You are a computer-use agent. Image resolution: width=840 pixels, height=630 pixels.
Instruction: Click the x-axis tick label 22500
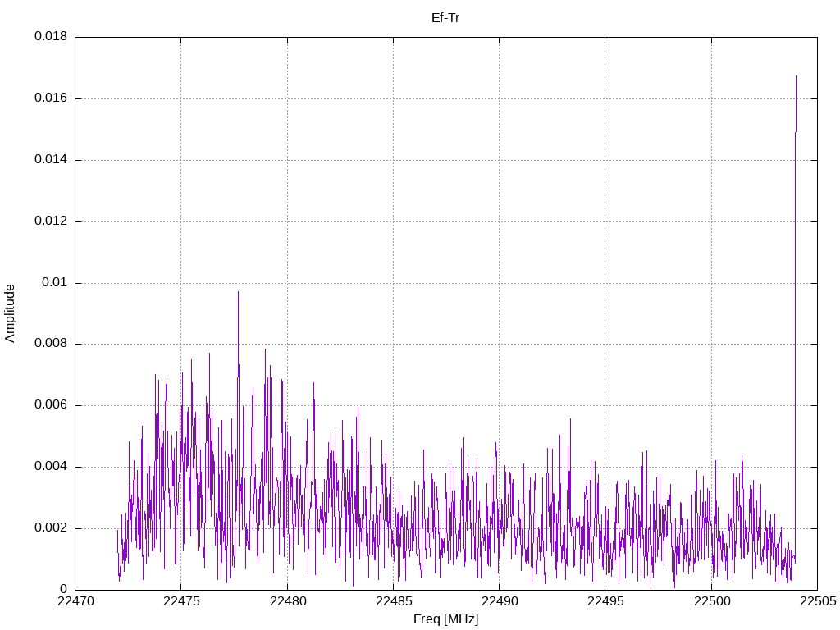click(711, 601)
